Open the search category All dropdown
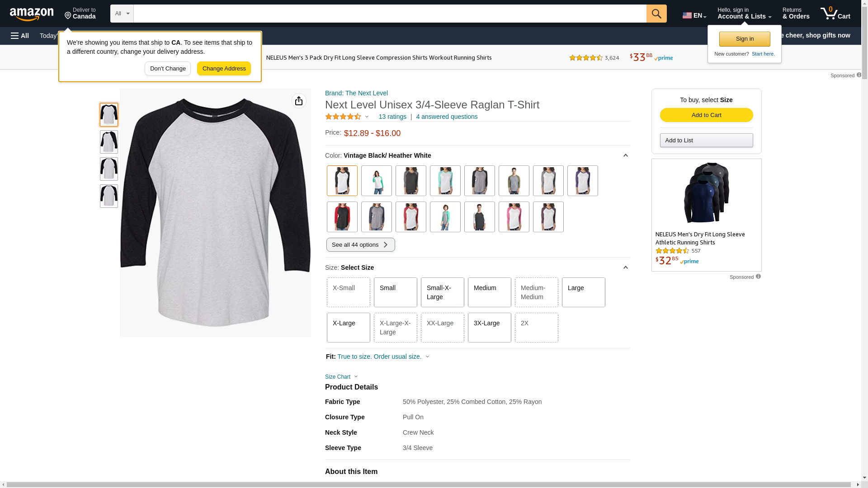Screen dimensions: 868x488 [x=122, y=14]
